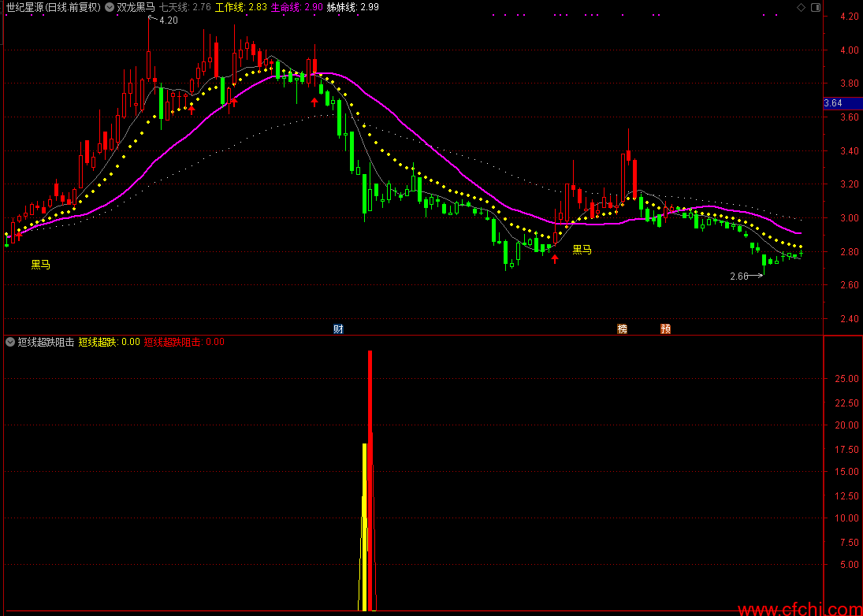
Task: Click the diamond icon at top right
Action: click(801, 7)
